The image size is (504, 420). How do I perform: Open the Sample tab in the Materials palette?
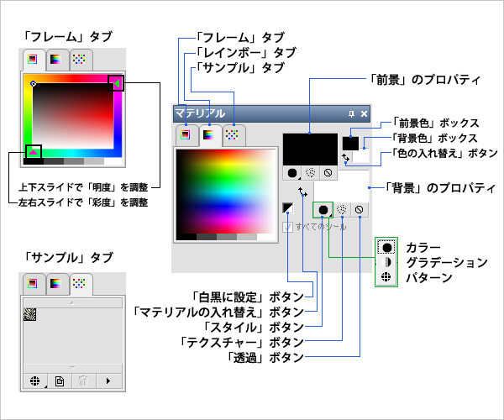232,135
